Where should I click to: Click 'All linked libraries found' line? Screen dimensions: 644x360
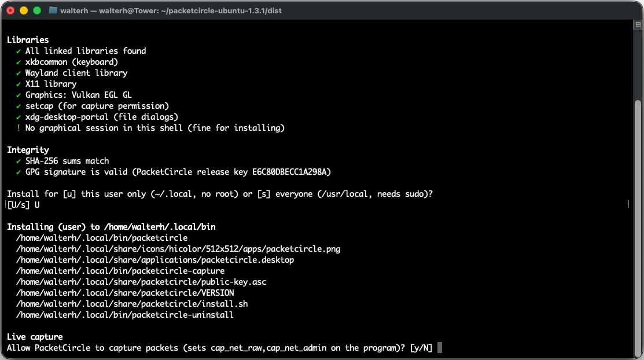[x=86, y=51]
